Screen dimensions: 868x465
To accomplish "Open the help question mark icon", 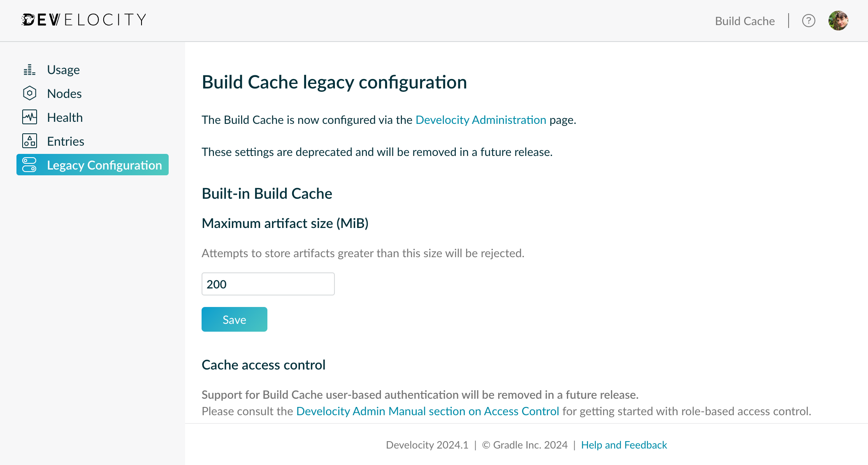I will (809, 21).
